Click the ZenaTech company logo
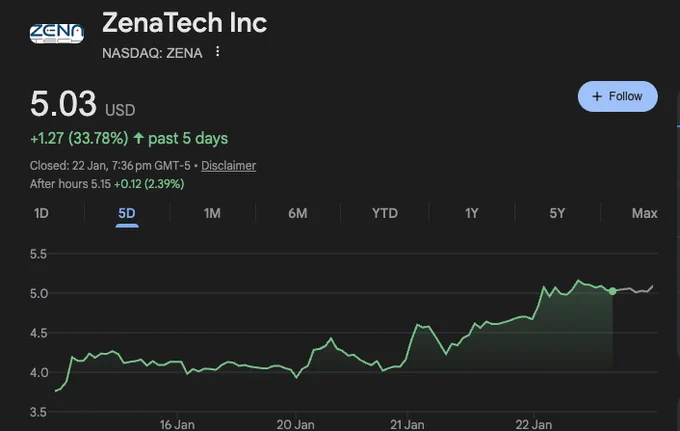The width and height of the screenshot is (680, 431). point(56,34)
